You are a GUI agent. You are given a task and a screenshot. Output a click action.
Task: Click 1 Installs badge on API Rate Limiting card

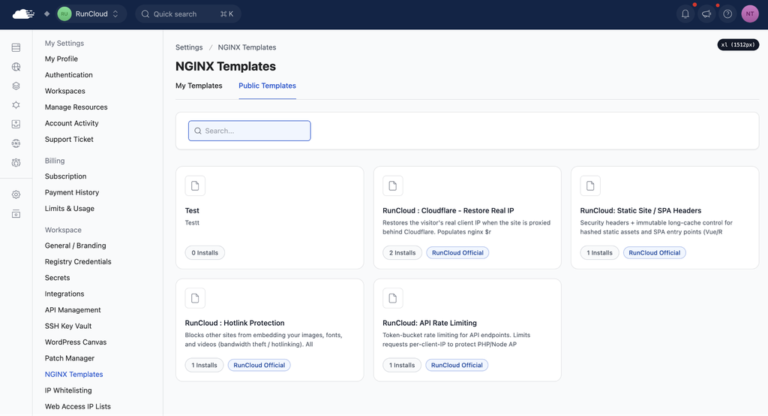402,365
